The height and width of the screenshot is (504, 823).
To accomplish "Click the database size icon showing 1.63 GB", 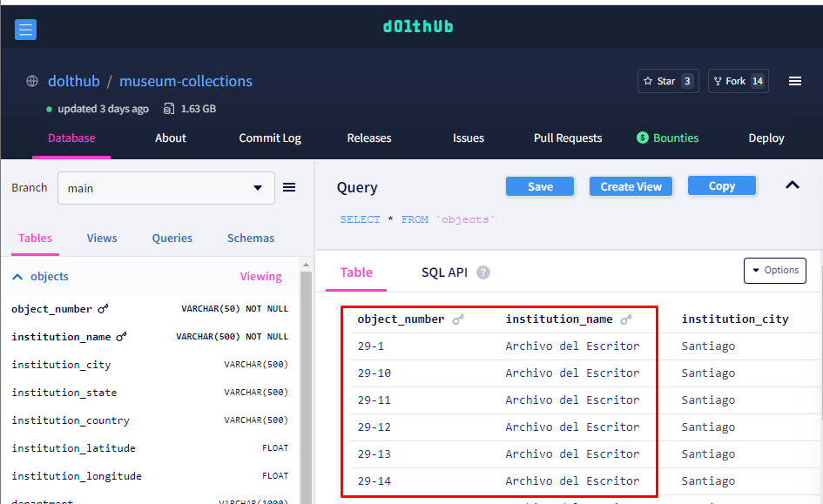I will [x=168, y=108].
